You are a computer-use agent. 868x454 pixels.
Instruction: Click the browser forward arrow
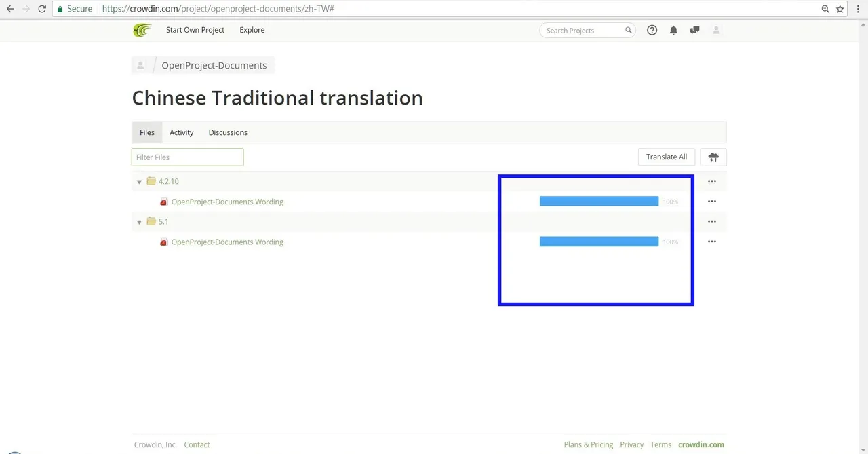(26, 9)
